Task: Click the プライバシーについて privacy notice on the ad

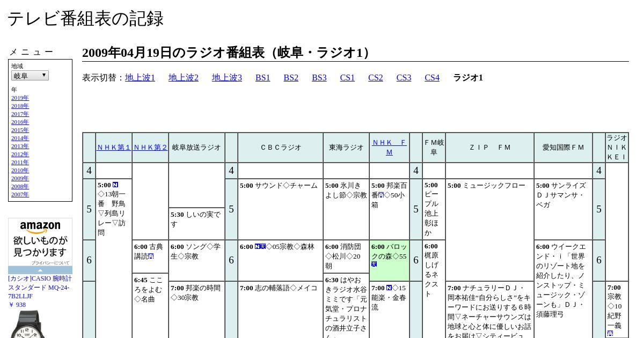Action: 50,263
